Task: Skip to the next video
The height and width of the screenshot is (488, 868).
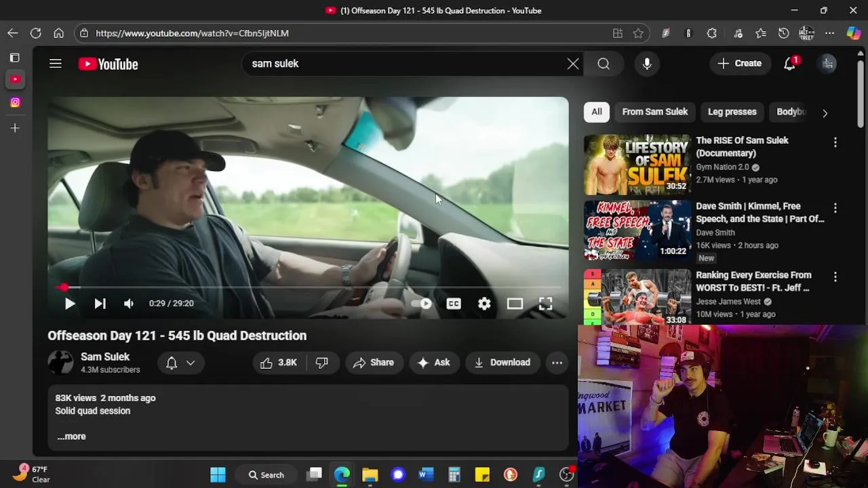Action: (x=100, y=304)
